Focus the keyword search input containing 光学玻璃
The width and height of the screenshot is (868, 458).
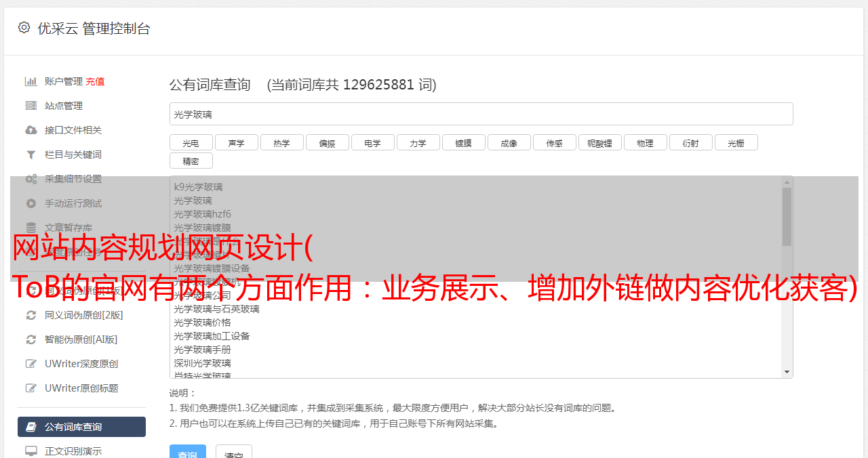pyautogui.click(x=481, y=114)
